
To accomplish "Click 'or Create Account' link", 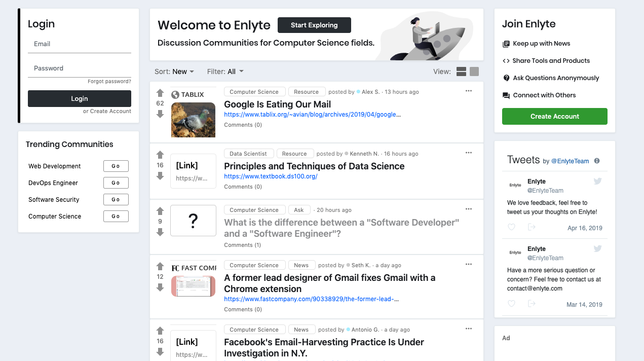I will point(107,111).
